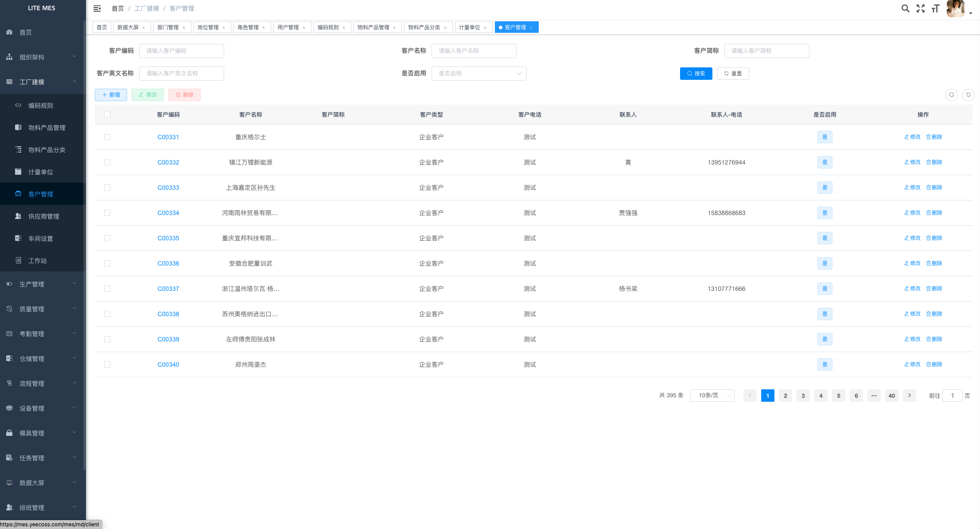This screenshot has height=529, width=980.
Task: Close the 物料产品管理 tab
Action: pos(394,27)
